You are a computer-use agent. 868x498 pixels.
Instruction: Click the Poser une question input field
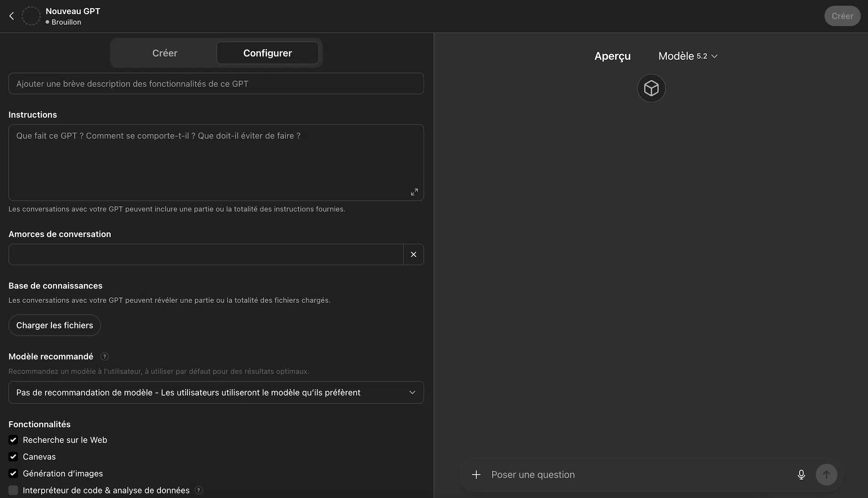tap(594, 474)
